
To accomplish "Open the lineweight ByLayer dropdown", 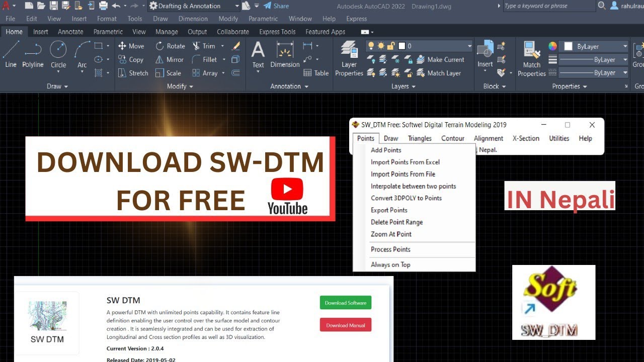I will [625, 59].
